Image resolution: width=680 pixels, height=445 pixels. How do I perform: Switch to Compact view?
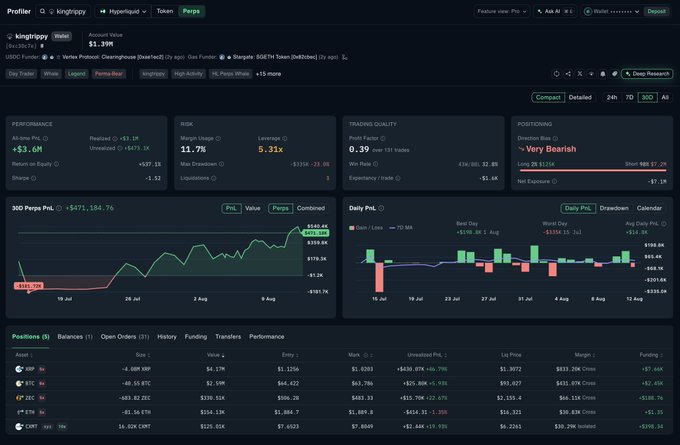point(548,97)
